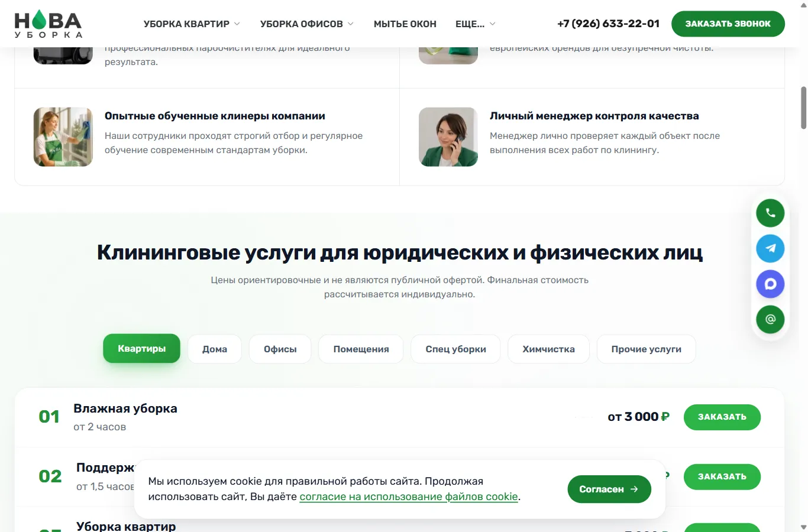This screenshot has width=808, height=532.
Task: Switch to the Спец уборки tab
Action: coord(455,349)
